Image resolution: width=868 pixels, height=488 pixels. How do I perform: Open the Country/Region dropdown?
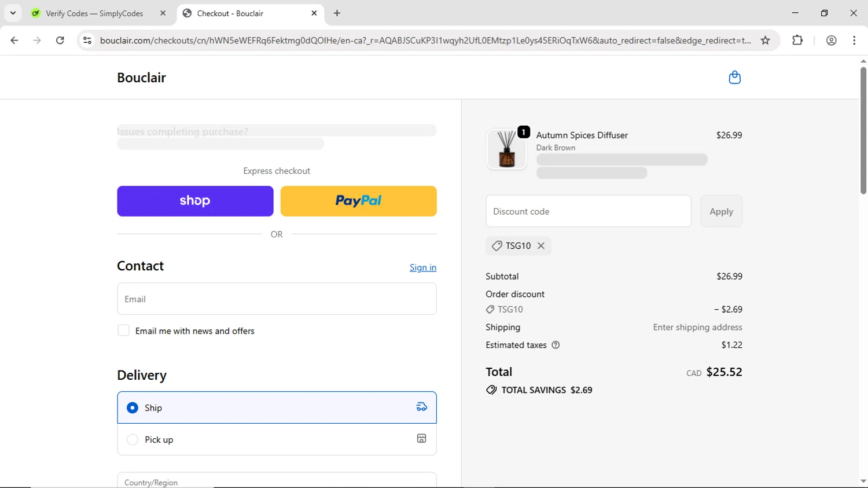(x=277, y=480)
